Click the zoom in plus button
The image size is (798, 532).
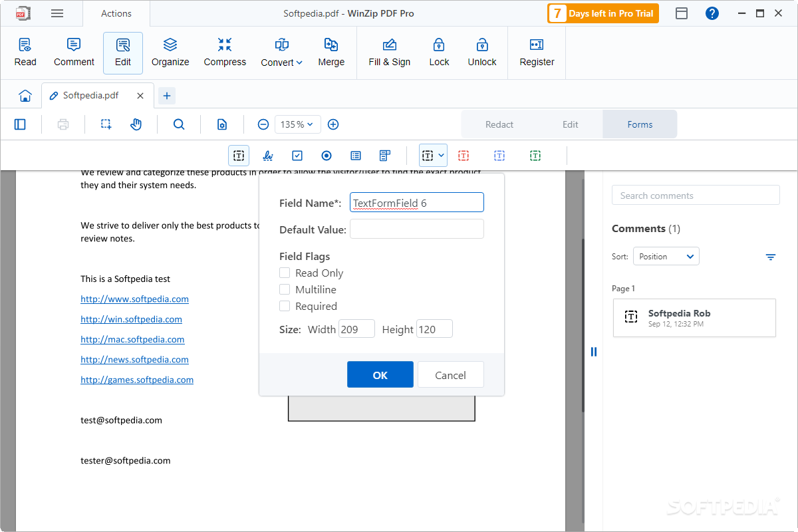tap(334, 124)
